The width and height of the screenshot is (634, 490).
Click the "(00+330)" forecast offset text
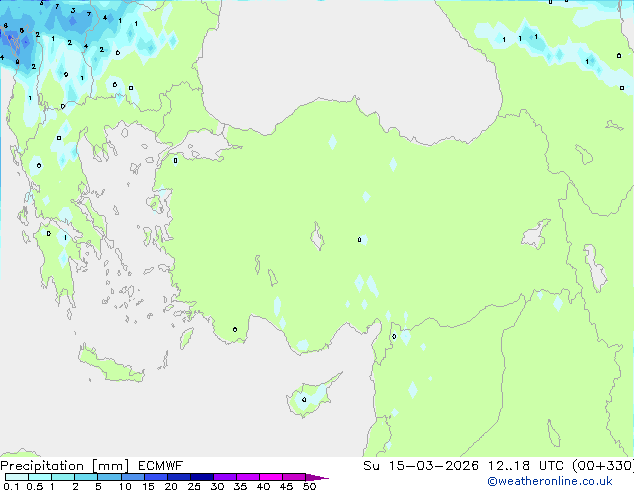[x=603, y=466]
